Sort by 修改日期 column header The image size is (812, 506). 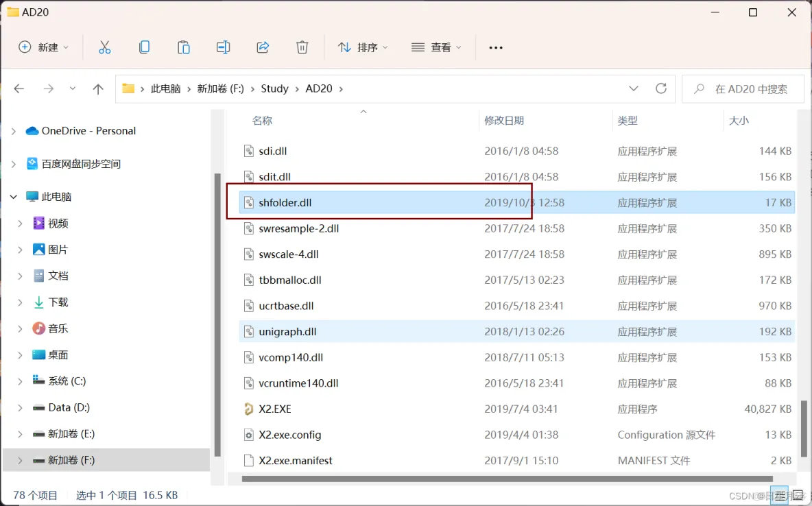point(504,121)
